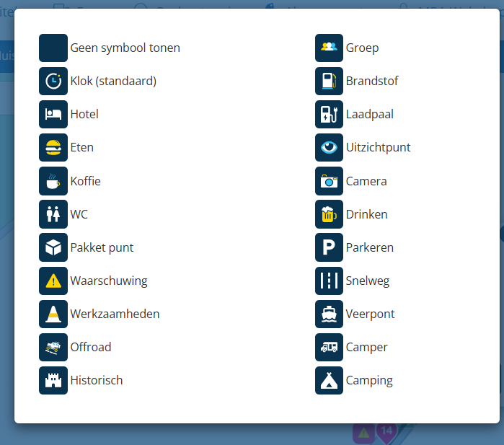Select the Uitzichtpunt eye icon
Screen dimensions: 504x445
click(329, 147)
